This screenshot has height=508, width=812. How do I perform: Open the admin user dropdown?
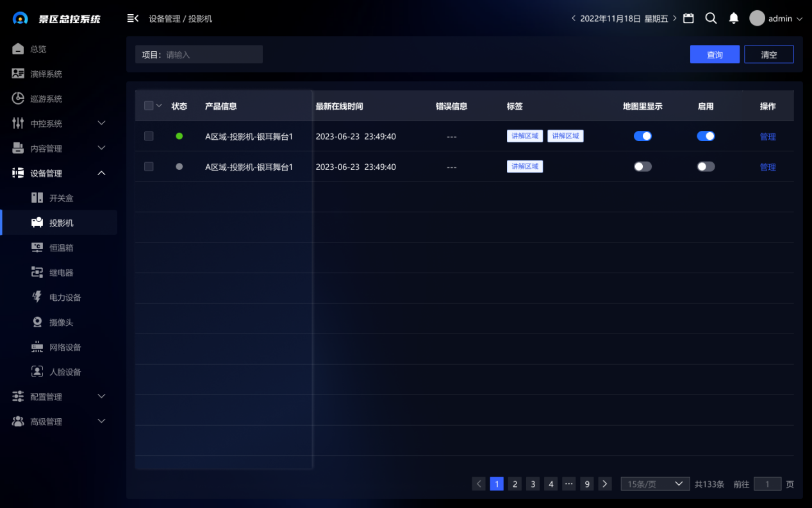point(776,19)
